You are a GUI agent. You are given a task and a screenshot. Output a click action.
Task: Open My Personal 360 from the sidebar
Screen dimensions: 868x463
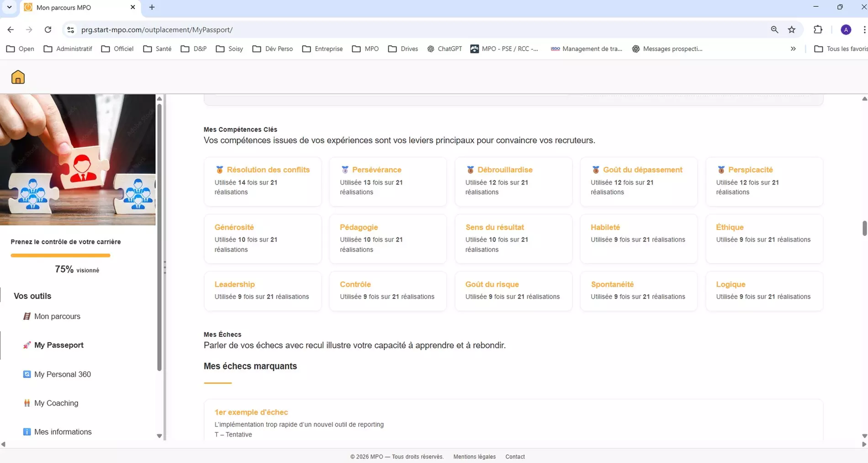(62, 374)
